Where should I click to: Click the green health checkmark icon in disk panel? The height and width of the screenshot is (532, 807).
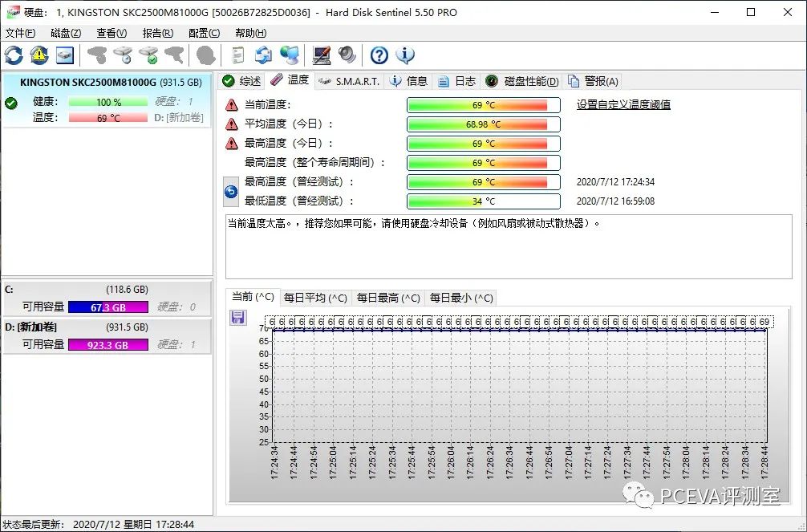[10, 103]
